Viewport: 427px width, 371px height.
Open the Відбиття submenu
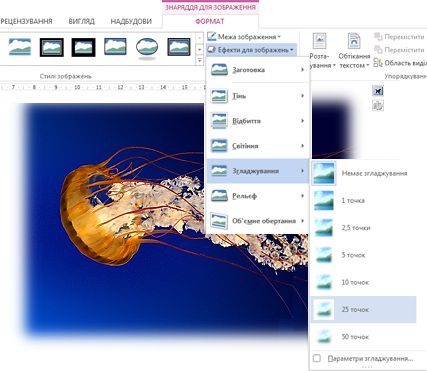coord(257,121)
